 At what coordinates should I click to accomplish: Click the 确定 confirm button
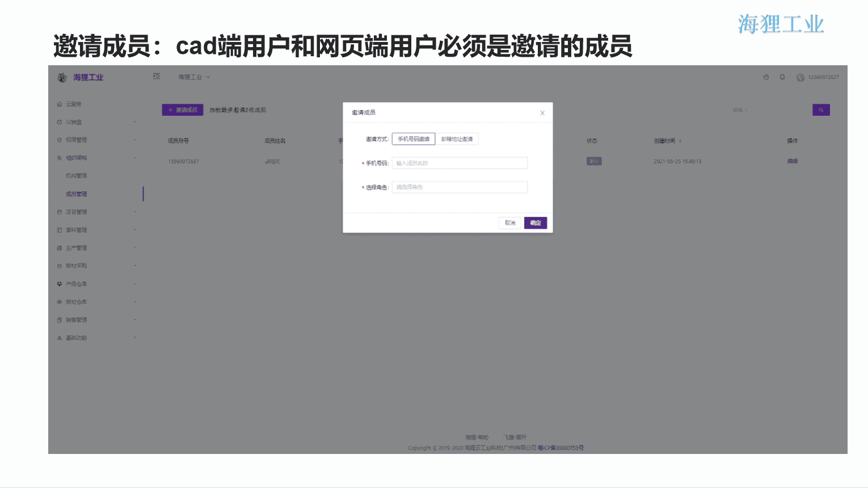(x=536, y=223)
